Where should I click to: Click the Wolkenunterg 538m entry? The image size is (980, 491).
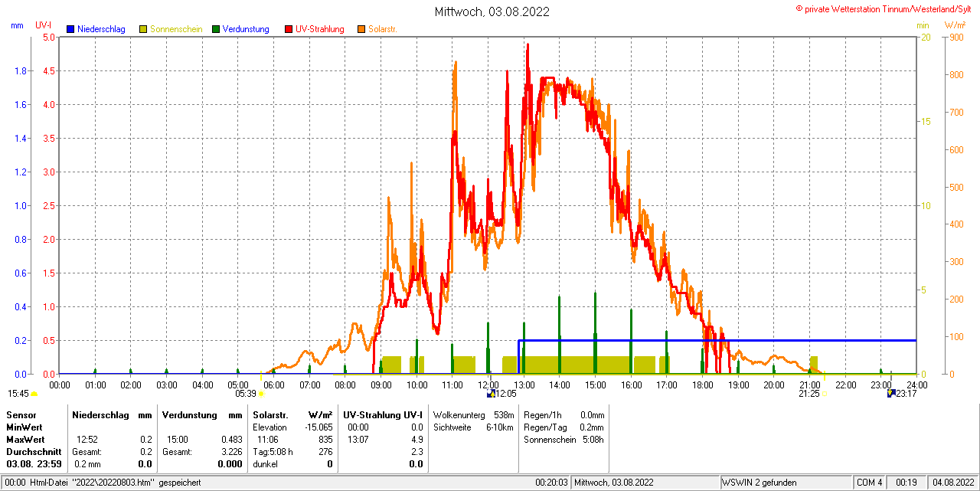pyautogui.click(x=473, y=414)
